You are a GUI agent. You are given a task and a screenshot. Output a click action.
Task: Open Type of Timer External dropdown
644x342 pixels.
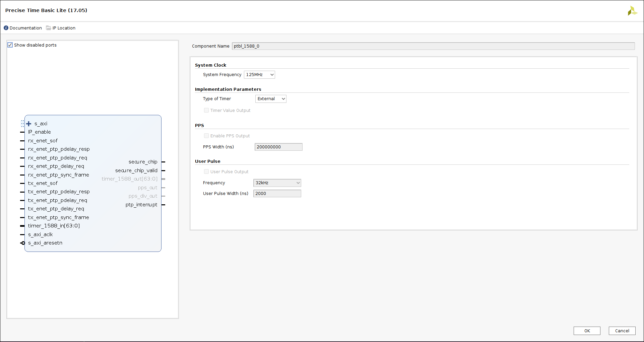point(271,99)
